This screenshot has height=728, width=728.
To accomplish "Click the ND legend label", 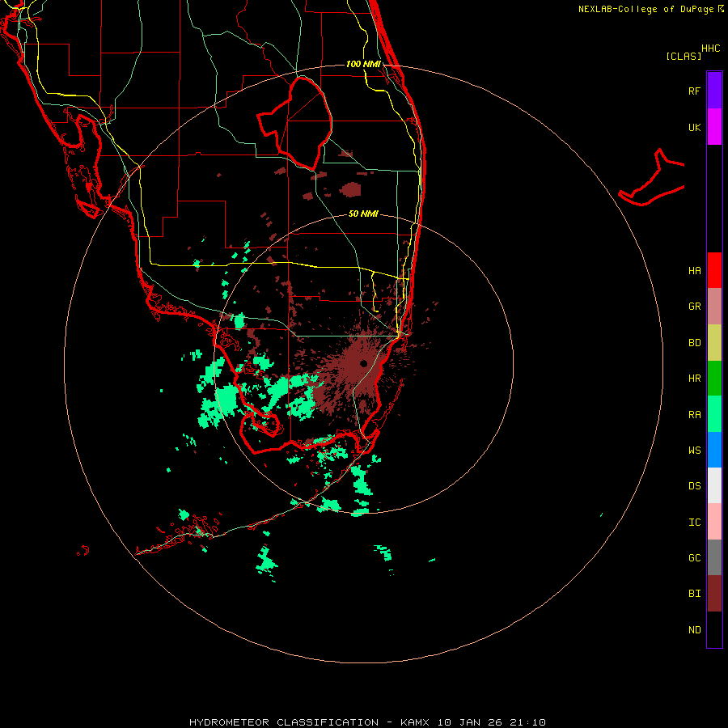I will [x=694, y=630].
